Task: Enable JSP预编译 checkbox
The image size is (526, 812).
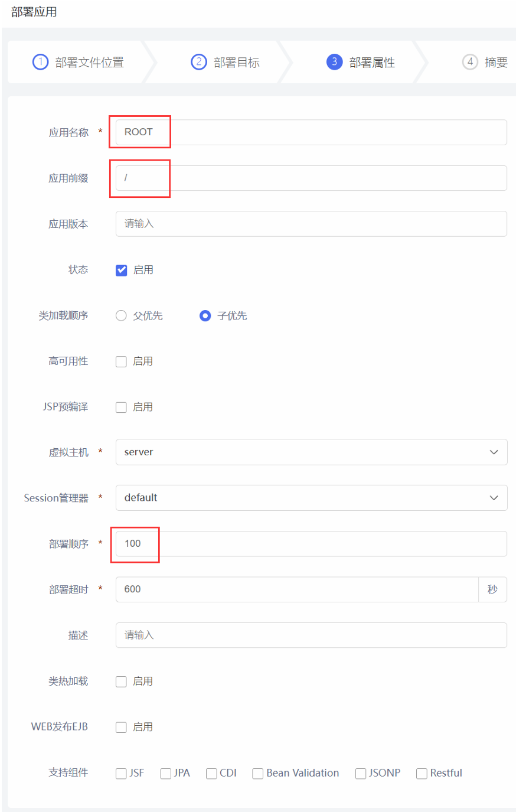Action: point(122,407)
